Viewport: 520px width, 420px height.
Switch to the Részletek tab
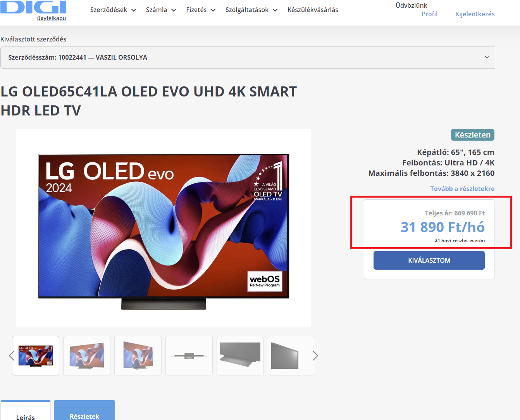(x=84, y=411)
